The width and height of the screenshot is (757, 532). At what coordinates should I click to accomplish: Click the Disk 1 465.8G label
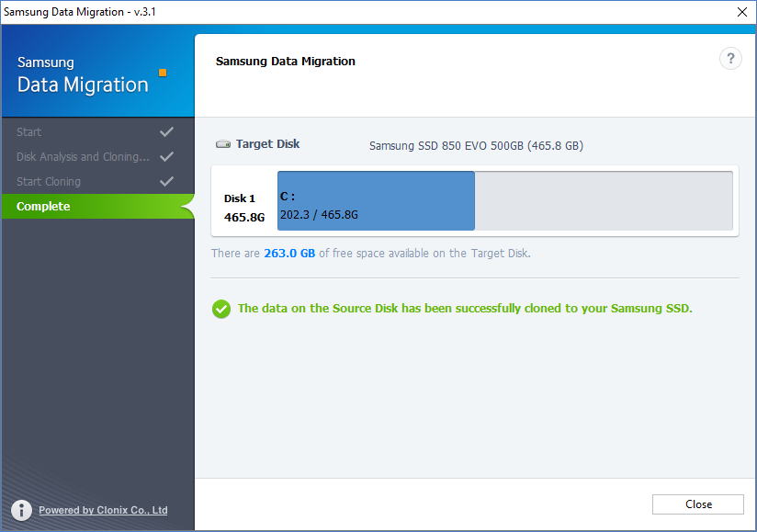coord(243,208)
